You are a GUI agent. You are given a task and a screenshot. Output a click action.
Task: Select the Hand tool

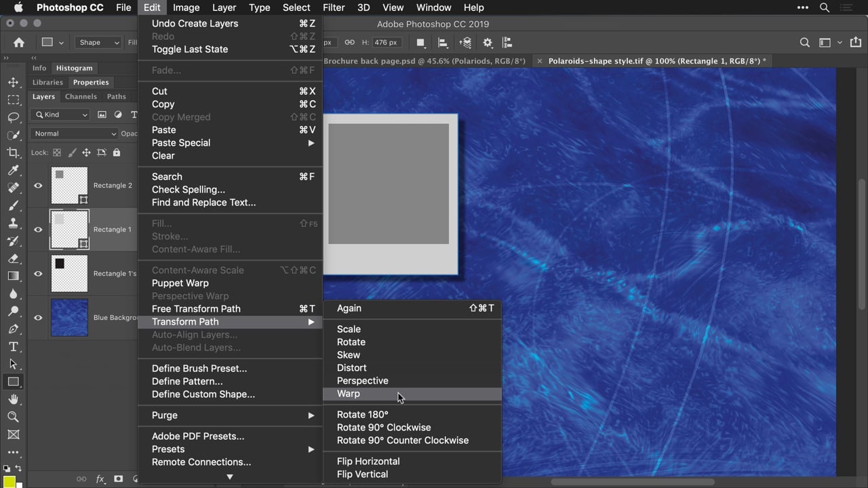coord(13,399)
